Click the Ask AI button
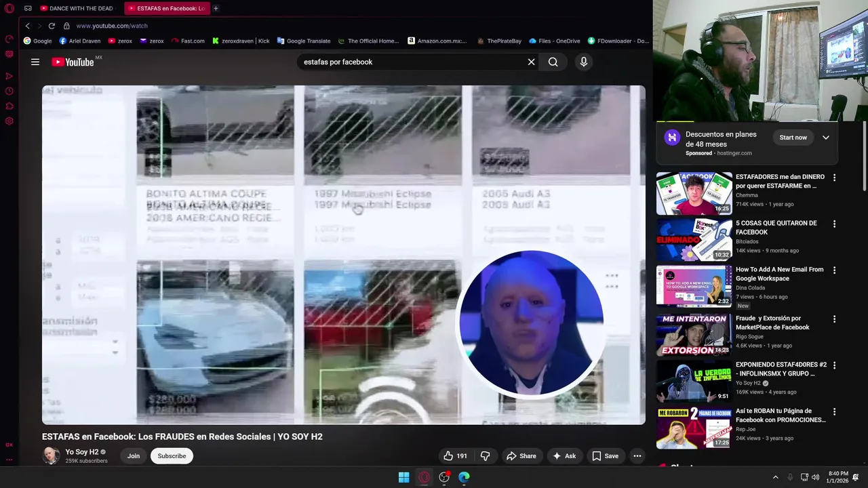The image size is (868, 488). [x=564, y=456]
